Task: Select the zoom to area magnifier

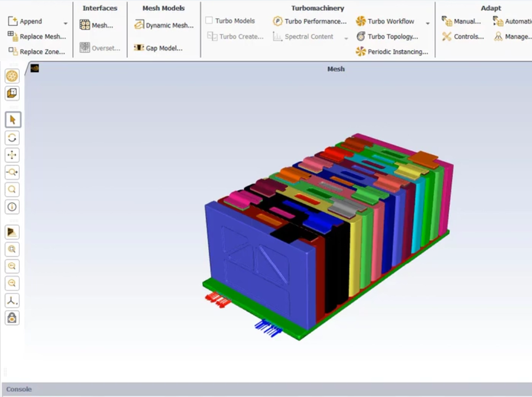Action: pyautogui.click(x=12, y=190)
